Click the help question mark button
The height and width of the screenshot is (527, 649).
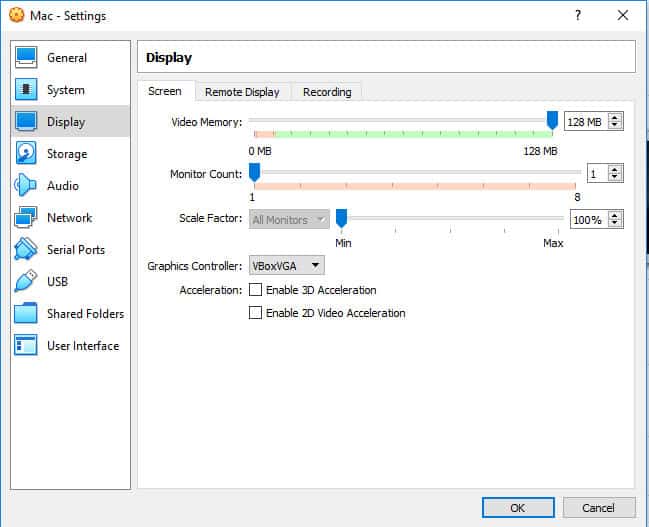pos(578,15)
